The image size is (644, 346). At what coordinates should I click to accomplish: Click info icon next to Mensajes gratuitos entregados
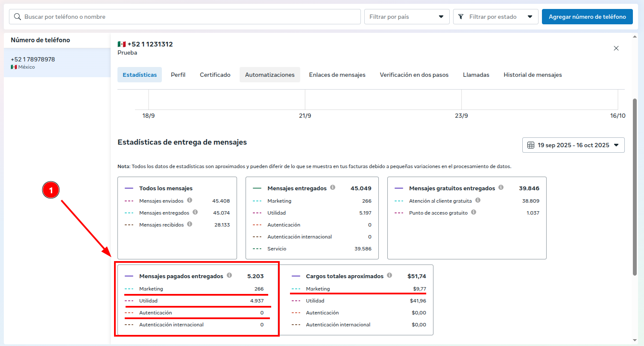[x=501, y=188]
